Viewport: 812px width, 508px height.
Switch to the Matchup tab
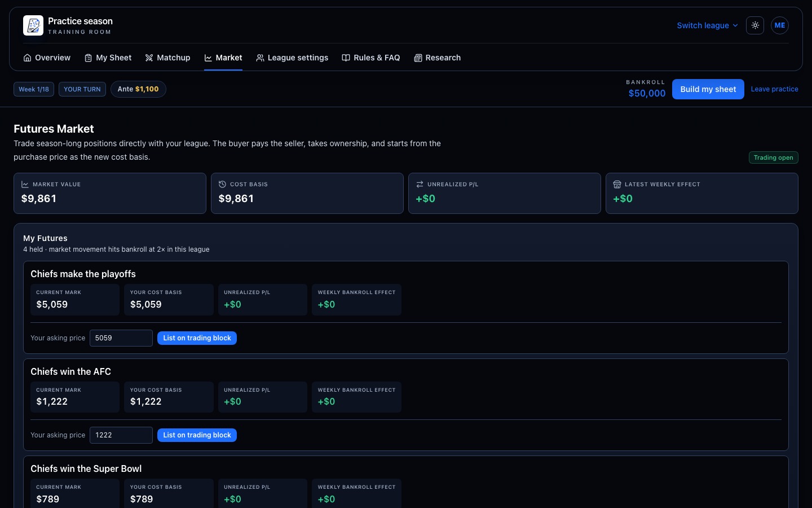[167, 58]
